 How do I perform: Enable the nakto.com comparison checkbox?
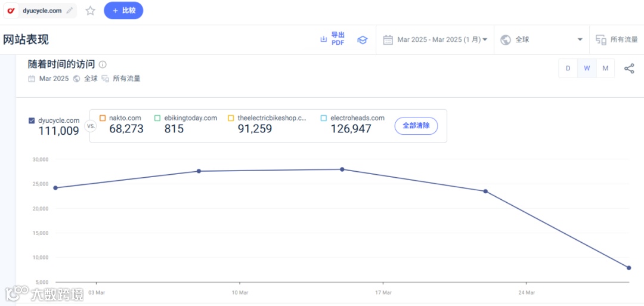[x=103, y=118]
